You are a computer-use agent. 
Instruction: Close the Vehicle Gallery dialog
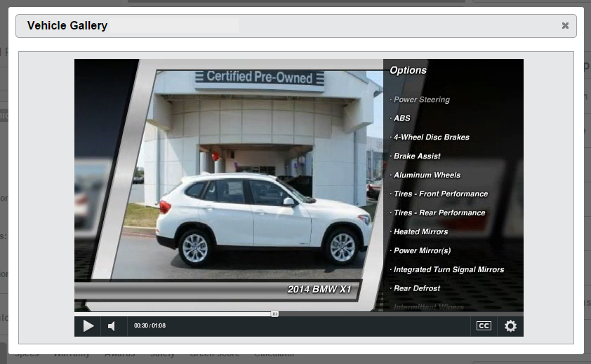pyautogui.click(x=565, y=26)
